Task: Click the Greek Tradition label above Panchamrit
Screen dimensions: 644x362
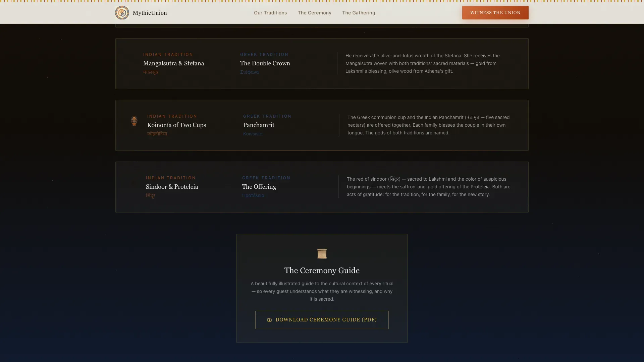Action: point(267,116)
